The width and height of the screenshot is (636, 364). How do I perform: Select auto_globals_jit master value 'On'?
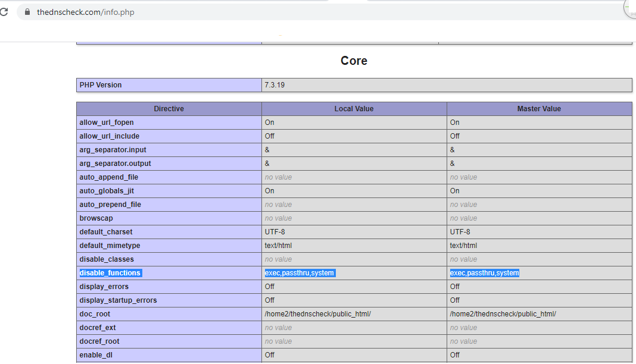(455, 191)
